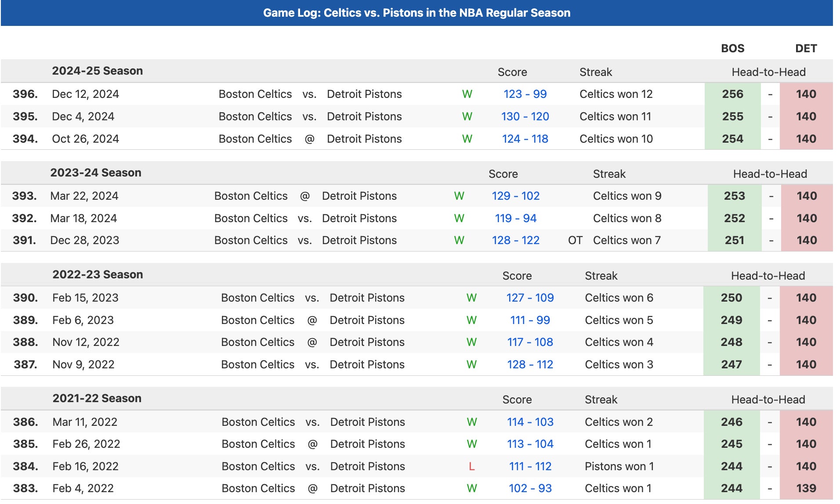Click the 2021-22 Season header
840x504 pixels.
[x=97, y=398]
